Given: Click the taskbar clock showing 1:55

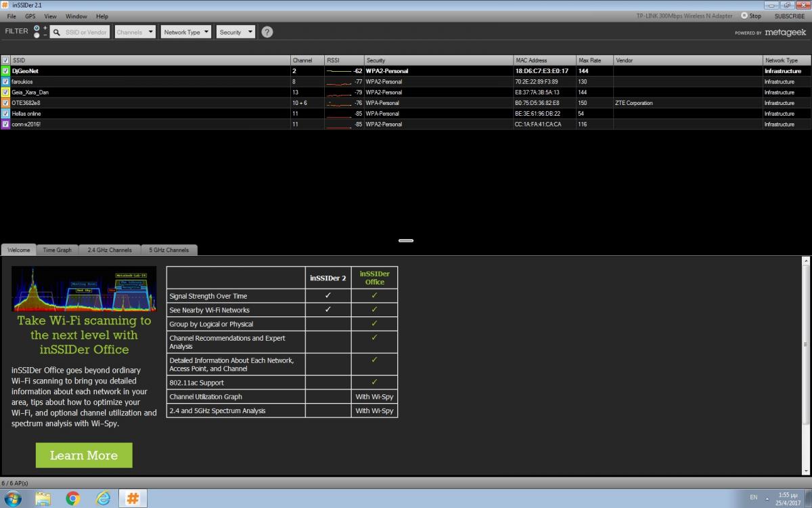Looking at the screenshot, I should tap(789, 498).
